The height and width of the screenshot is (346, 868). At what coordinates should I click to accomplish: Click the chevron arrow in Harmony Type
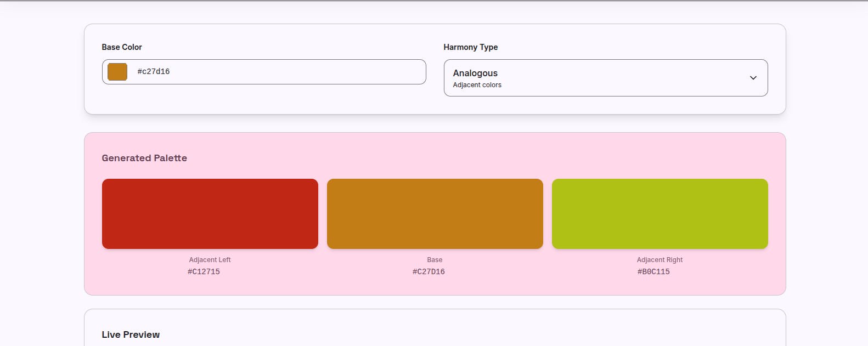pyautogui.click(x=753, y=78)
